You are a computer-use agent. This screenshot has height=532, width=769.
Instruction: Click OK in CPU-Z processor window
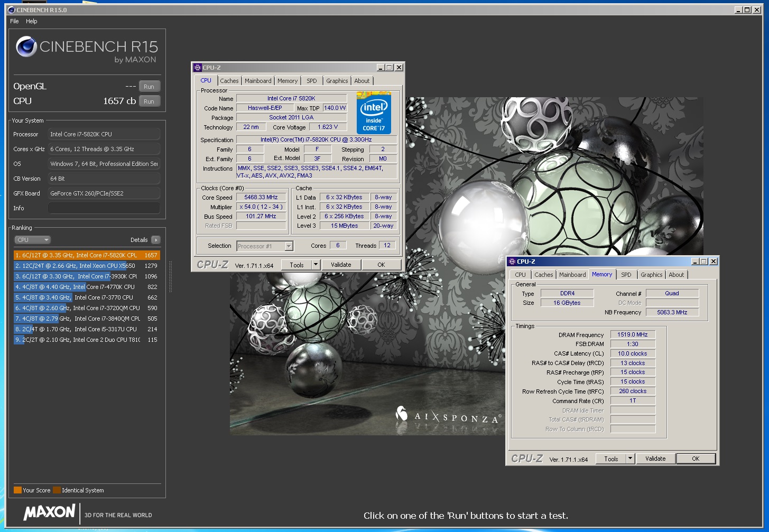tap(381, 265)
